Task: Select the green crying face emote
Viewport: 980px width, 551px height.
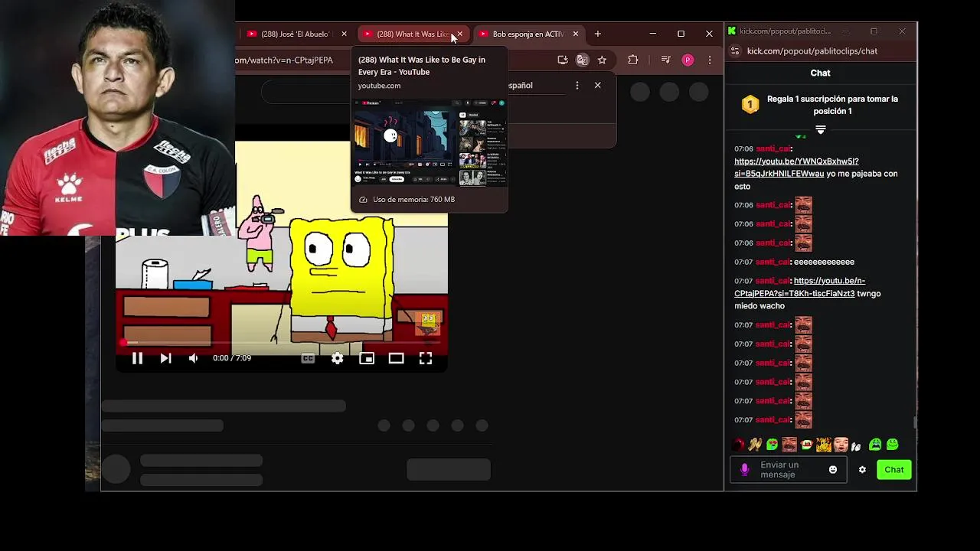Action: (875, 445)
